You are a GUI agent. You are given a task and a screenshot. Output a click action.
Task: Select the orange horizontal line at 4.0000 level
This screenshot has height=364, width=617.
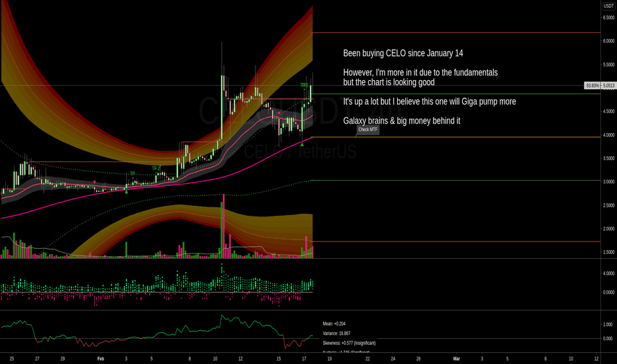[x=455, y=137]
